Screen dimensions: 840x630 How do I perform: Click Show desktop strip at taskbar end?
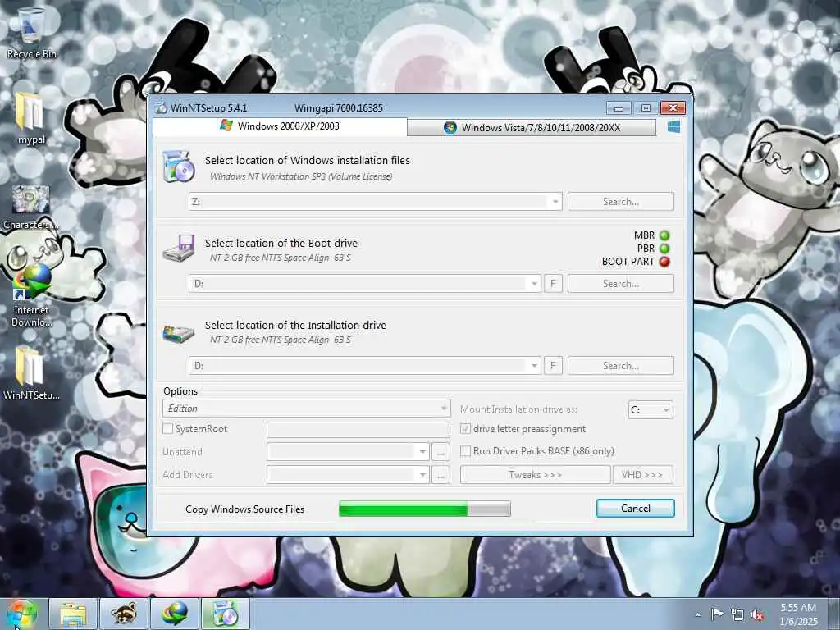tap(834, 614)
